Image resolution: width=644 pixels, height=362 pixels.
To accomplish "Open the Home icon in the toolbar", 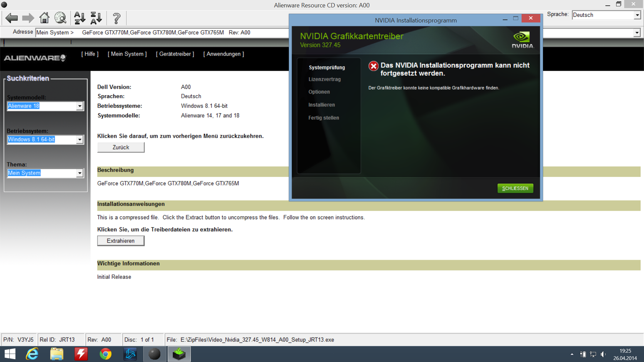I will tap(44, 18).
